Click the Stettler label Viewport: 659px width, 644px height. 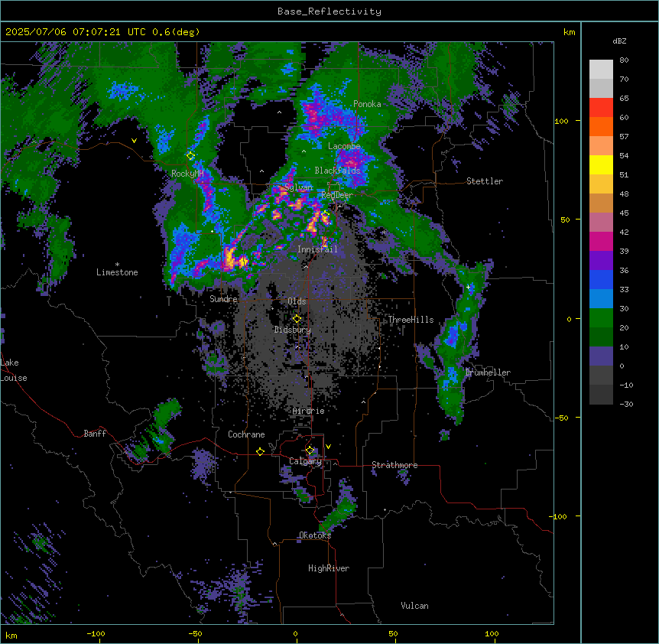[x=485, y=181]
